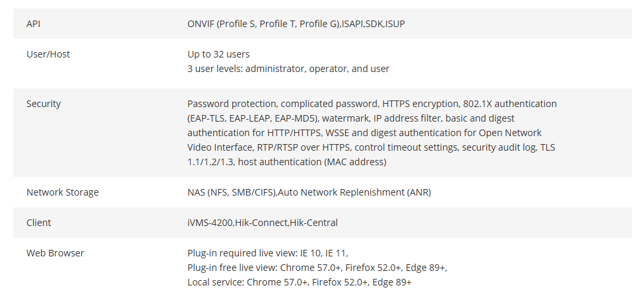This screenshot has width=644, height=300.
Task: Click the Security row label
Action: pyautogui.click(x=44, y=104)
